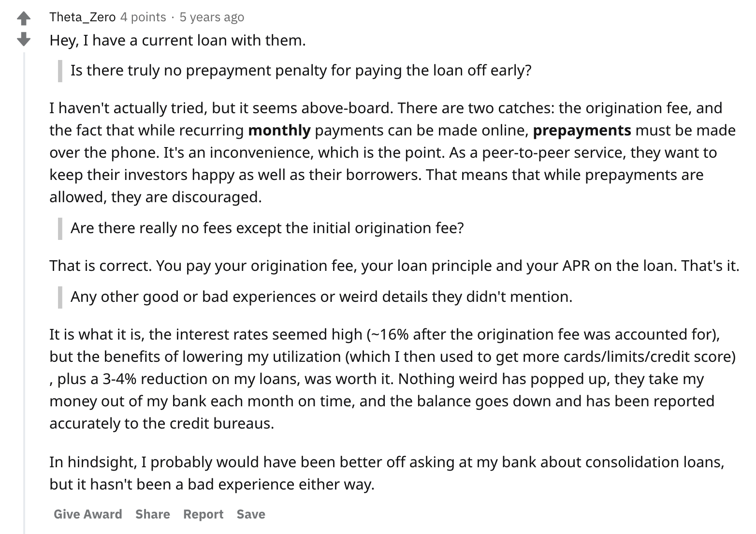Open the Theta_Zero user profile
The image size is (756, 534).
coord(82,17)
